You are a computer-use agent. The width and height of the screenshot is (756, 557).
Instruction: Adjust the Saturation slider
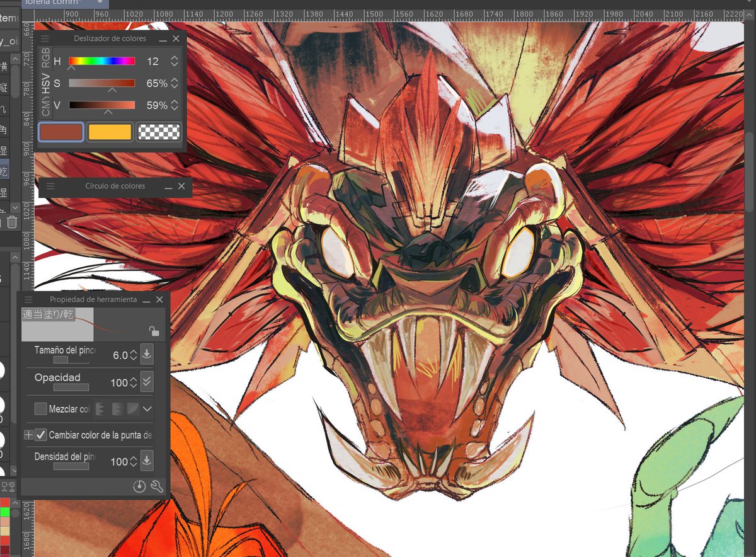pyautogui.click(x=101, y=83)
